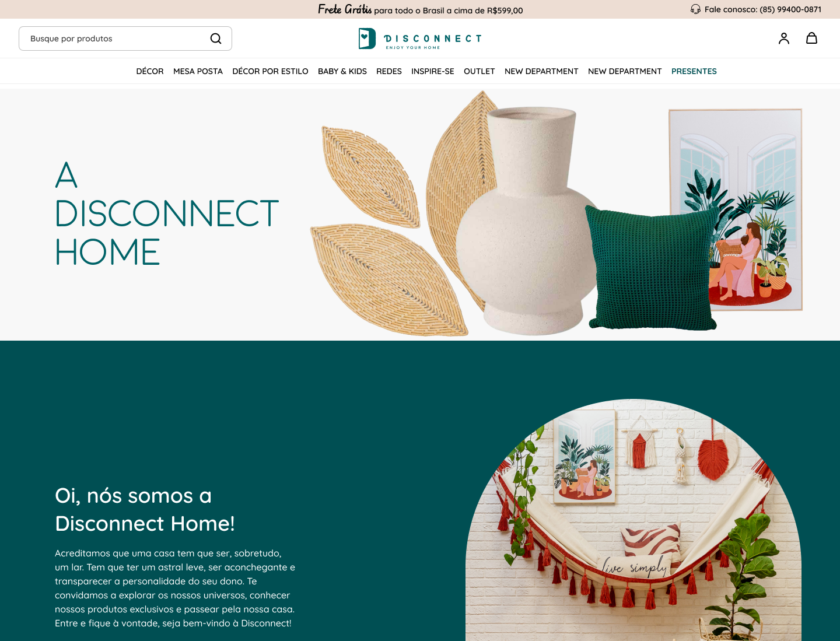840x641 pixels.
Task: Click the hero banner green pillow image
Action: pyautogui.click(x=652, y=268)
